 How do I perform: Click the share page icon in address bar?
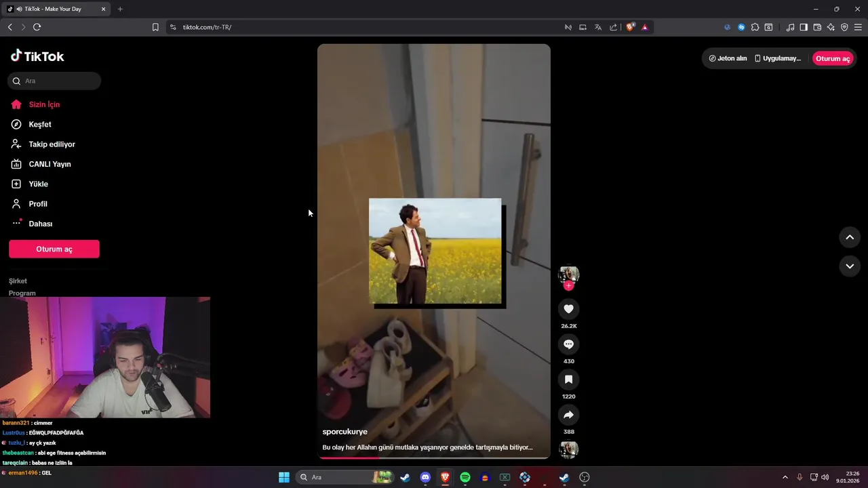(614, 27)
